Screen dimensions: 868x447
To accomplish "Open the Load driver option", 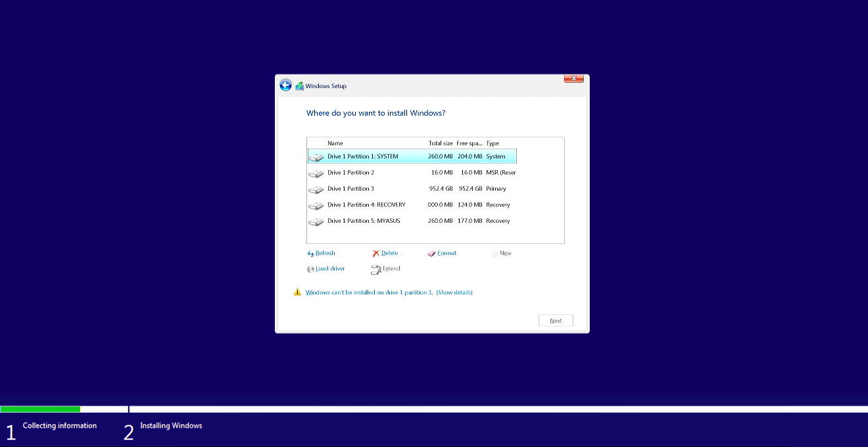I will pyautogui.click(x=330, y=269).
